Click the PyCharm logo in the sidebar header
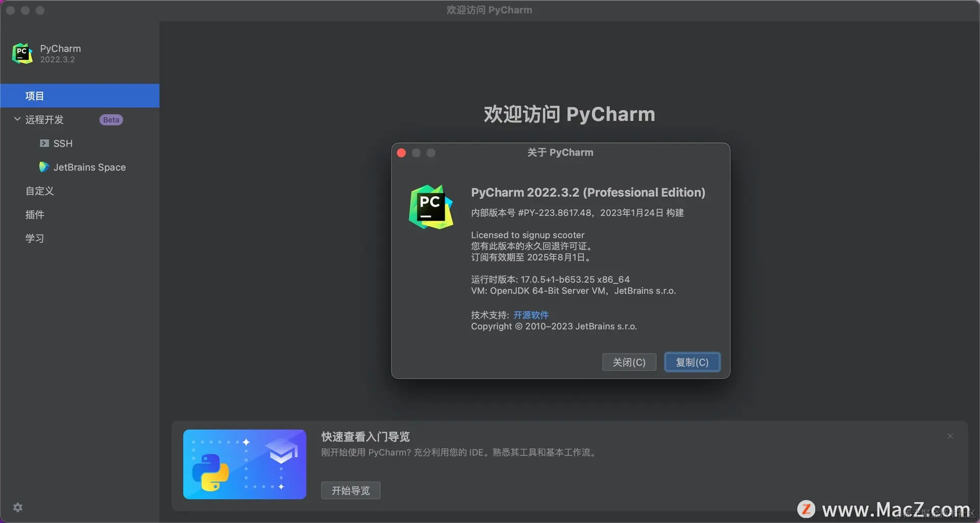The height and width of the screenshot is (523, 980). pos(22,54)
